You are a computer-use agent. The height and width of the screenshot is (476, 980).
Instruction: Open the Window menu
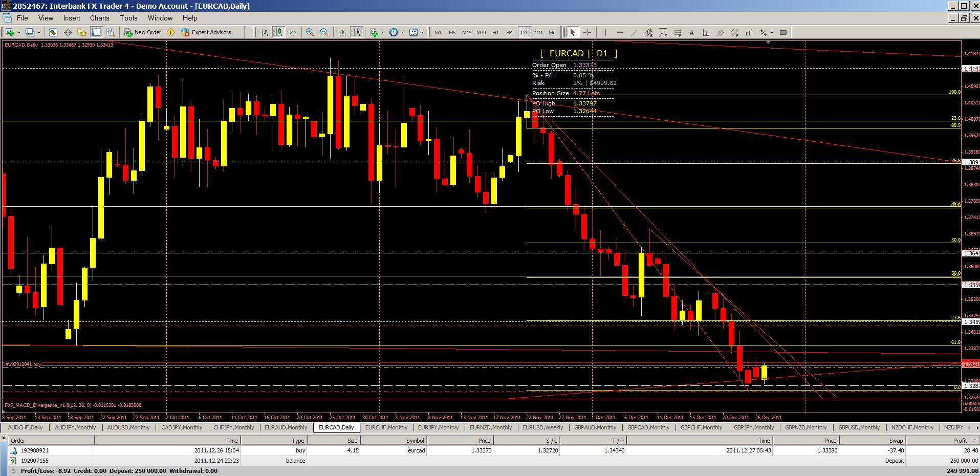click(x=160, y=18)
